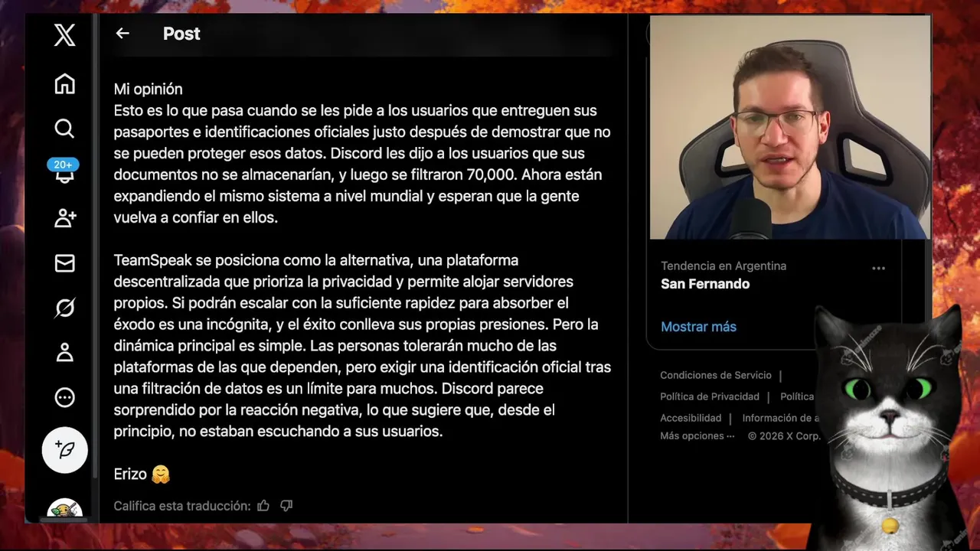Open Condiciones de Servicio link

[x=716, y=375]
